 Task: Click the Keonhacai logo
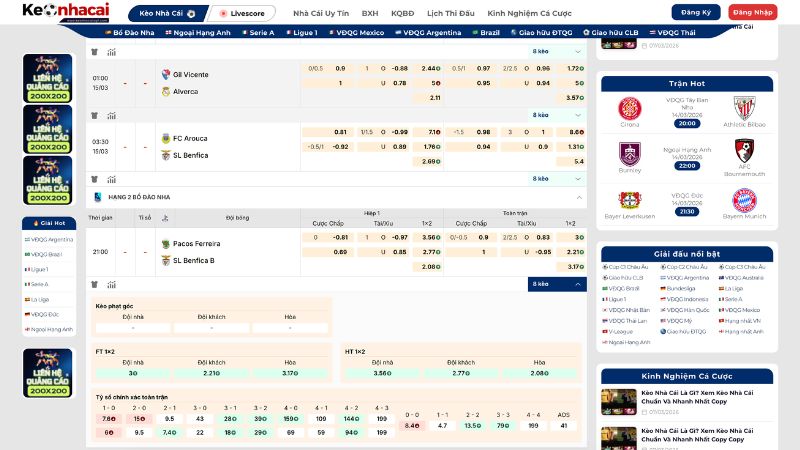[x=60, y=12]
